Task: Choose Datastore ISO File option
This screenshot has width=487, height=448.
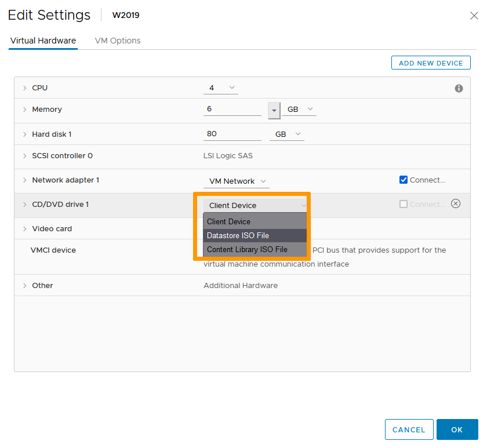Action: click(238, 235)
